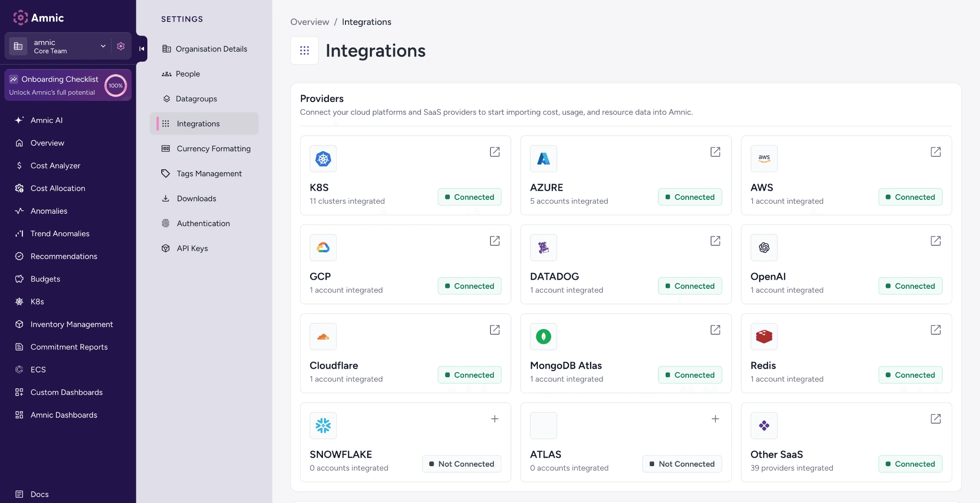Open the AWS card external link icon
Viewport: 980px width, 503px height.
pos(935,152)
